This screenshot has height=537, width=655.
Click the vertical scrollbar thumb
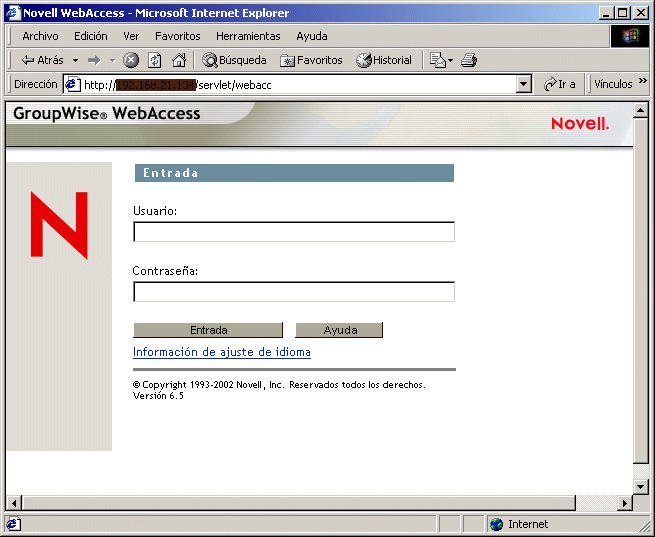[x=640, y=291]
